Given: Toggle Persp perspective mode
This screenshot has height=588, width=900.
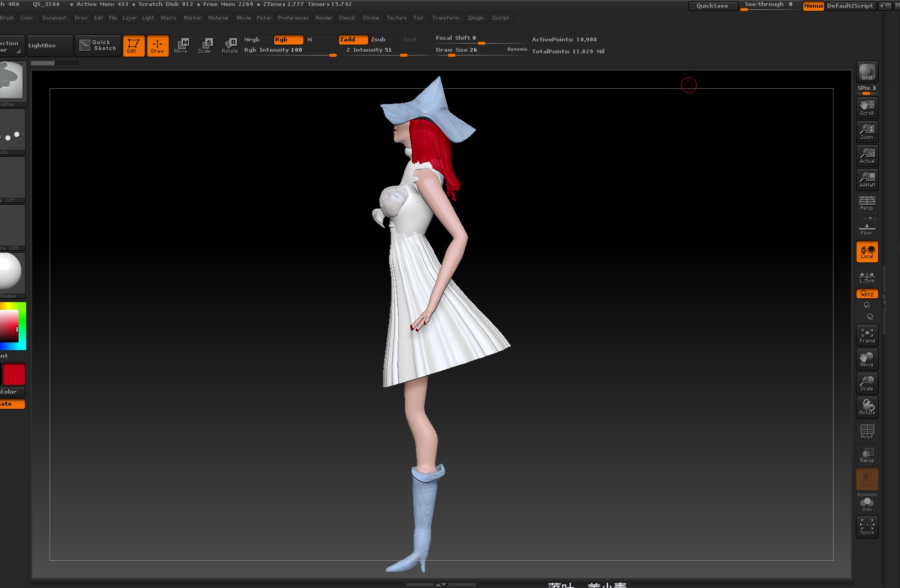Looking at the screenshot, I should tap(867, 203).
